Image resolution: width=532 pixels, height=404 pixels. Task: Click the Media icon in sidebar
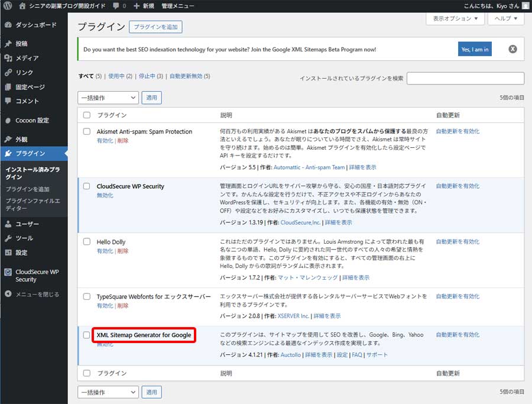click(x=8, y=58)
